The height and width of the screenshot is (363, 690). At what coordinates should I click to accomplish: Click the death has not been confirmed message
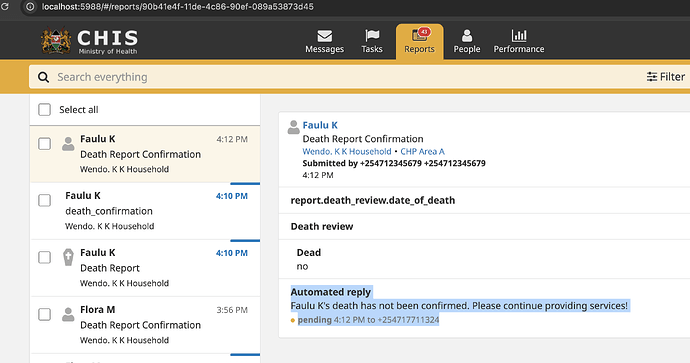tap(459, 306)
